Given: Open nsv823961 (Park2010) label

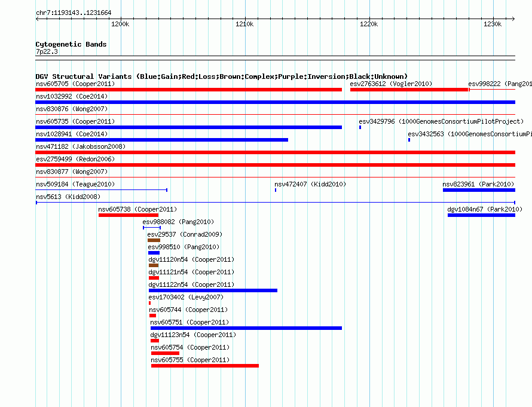Looking at the screenshot, I should [x=478, y=184].
